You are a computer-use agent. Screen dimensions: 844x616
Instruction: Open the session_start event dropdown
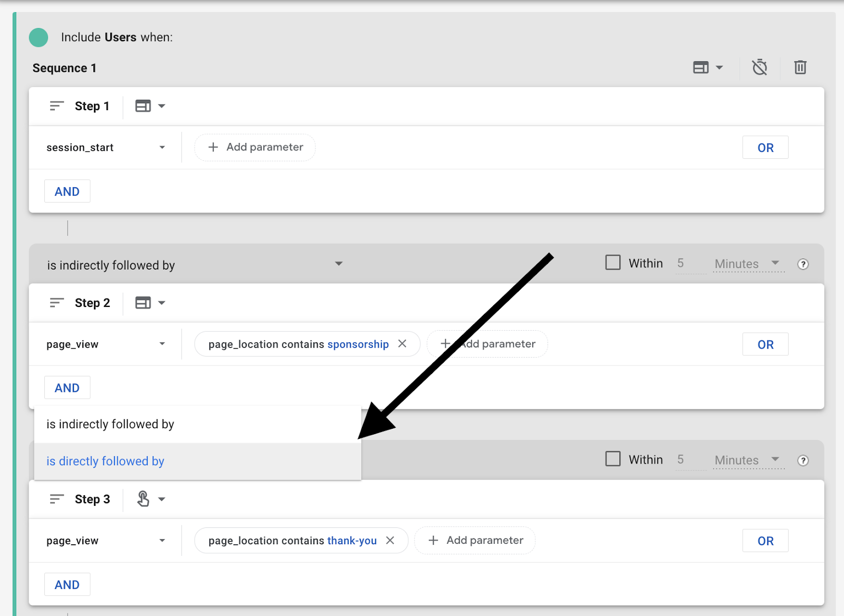tap(105, 148)
